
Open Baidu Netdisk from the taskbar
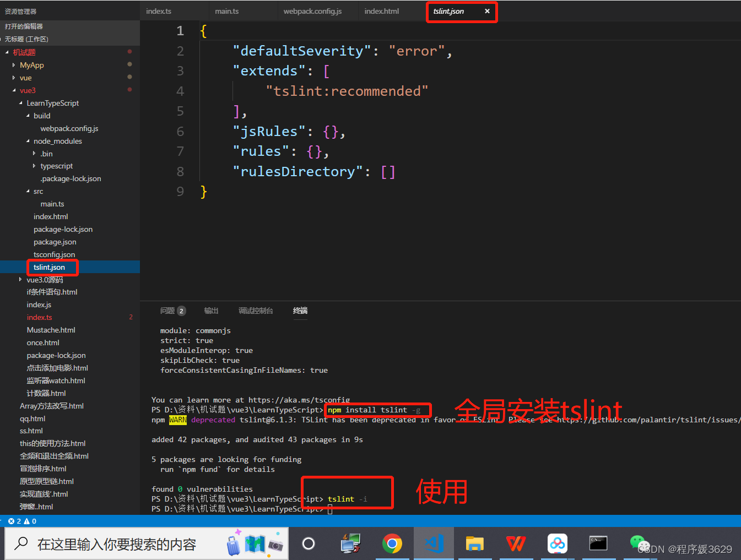tap(557, 543)
